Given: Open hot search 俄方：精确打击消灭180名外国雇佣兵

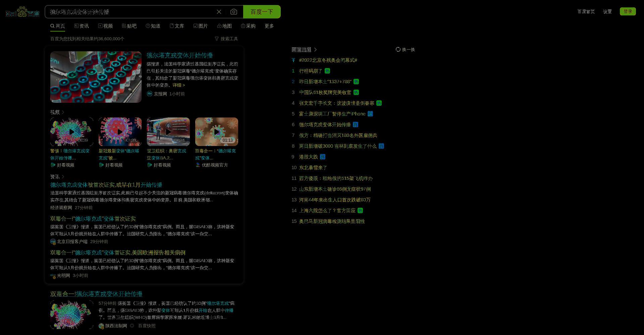Looking at the screenshot, I should pyautogui.click(x=338, y=135).
